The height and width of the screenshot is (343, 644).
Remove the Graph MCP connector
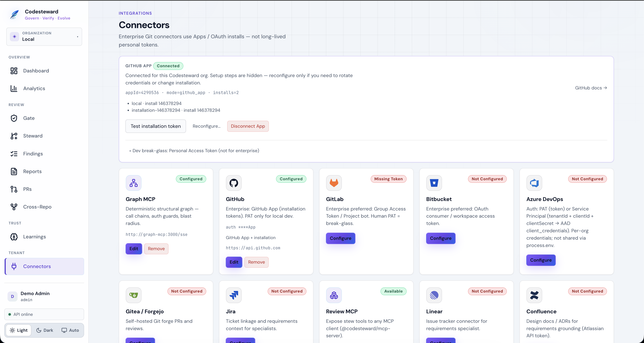click(156, 249)
